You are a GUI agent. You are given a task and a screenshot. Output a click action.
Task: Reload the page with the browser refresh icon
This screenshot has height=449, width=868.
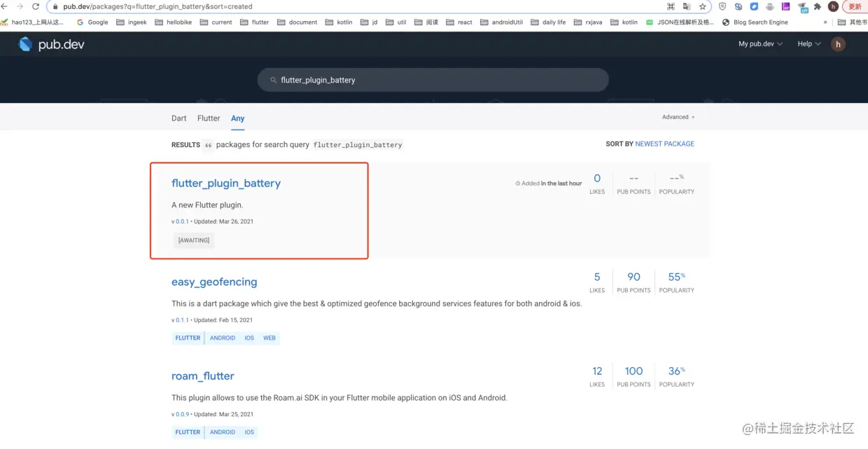click(x=36, y=6)
